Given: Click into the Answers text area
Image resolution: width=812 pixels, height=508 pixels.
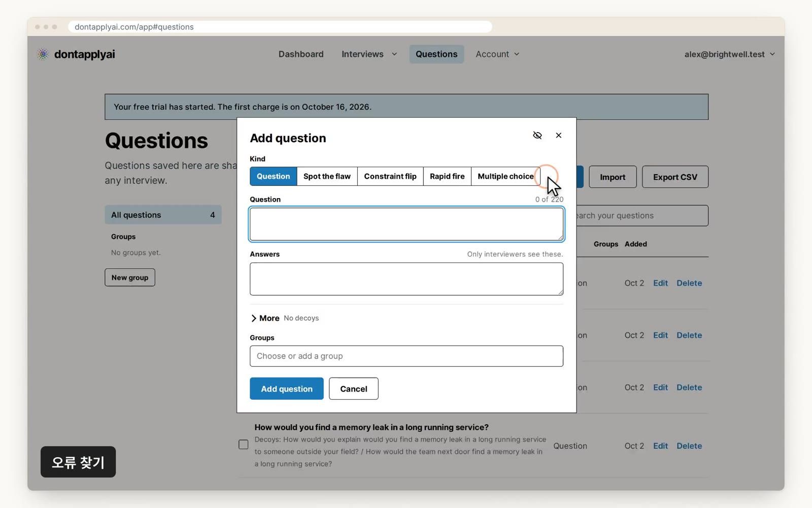Looking at the screenshot, I should tap(407, 279).
